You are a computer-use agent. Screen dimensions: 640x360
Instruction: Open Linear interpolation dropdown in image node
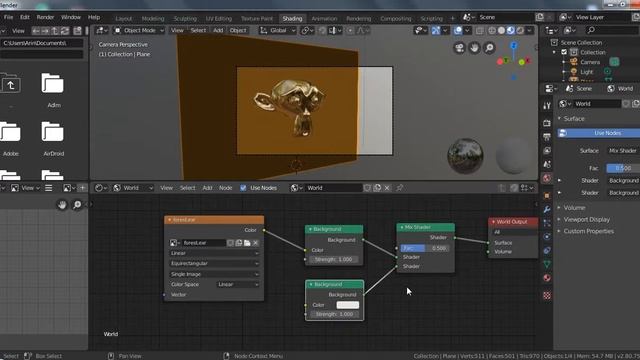pyautogui.click(x=214, y=253)
